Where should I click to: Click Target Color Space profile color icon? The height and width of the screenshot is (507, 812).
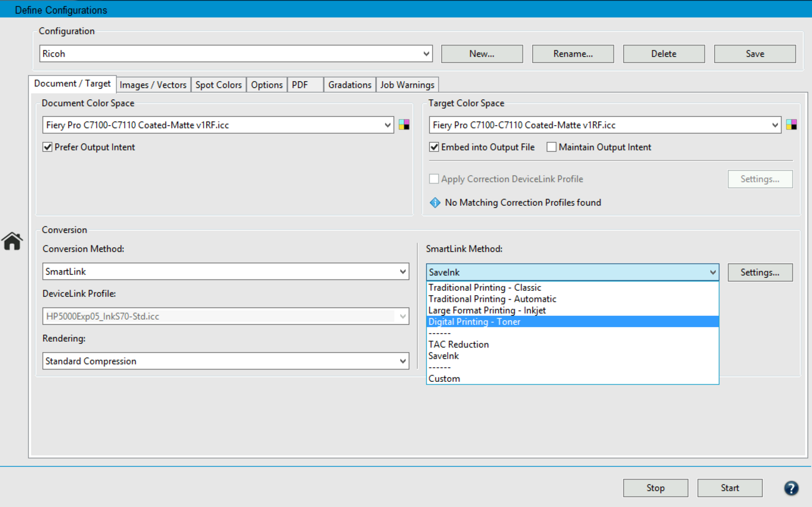[791, 125]
